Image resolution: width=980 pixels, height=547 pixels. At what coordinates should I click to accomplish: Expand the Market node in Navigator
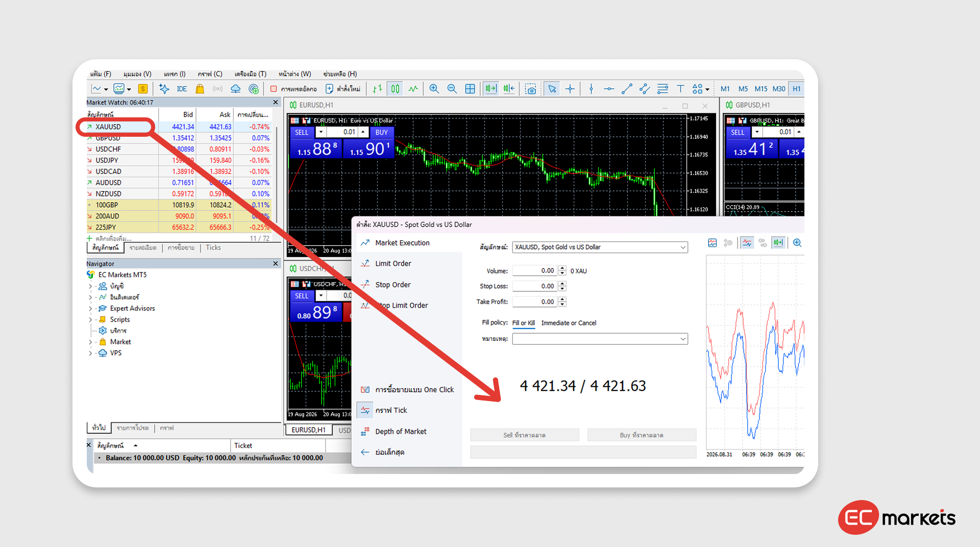(x=90, y=342)
